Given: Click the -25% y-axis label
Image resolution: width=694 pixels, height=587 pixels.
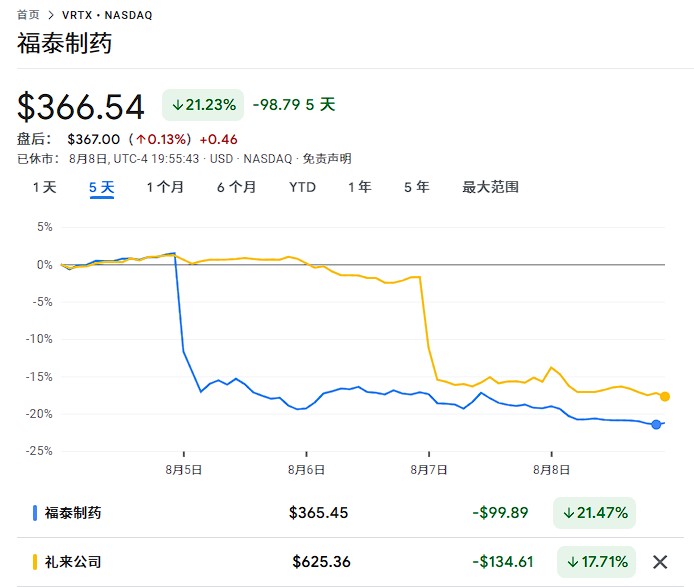Looking at the screenshot, I should (39, 451).
